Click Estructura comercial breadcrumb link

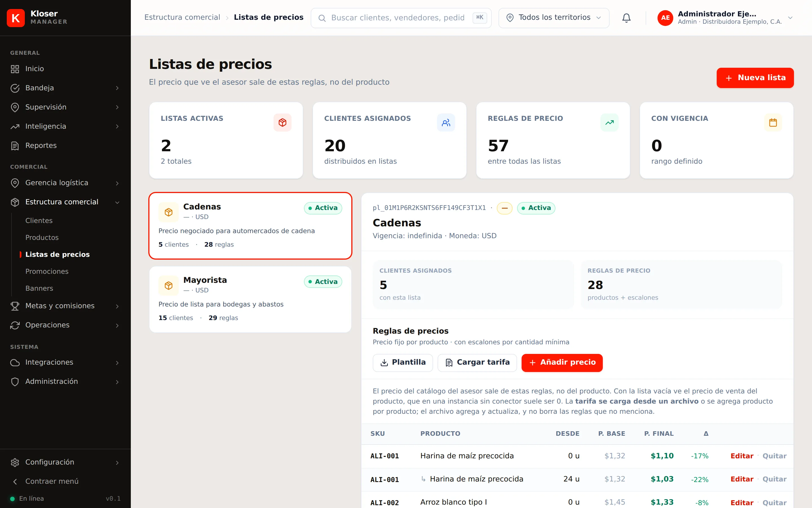tap(182, 17)
